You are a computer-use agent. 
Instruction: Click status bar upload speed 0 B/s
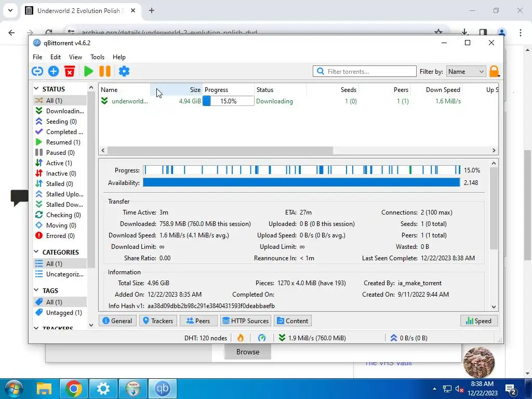click(409, 338)
